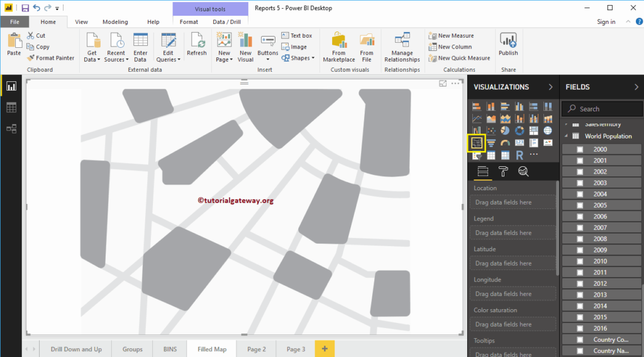The image size is (644, 357).
Task: Click the Refresh button
Action: [x=197, y=45]
